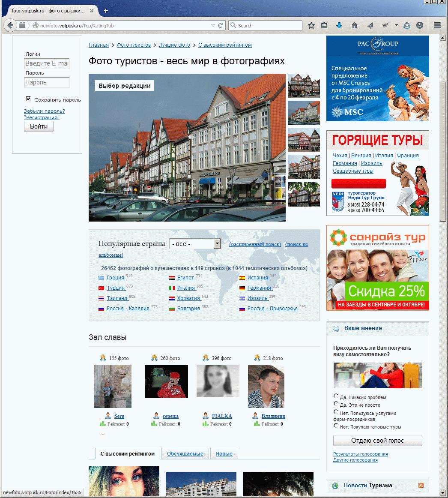Open сережа profile link

tap(170, 416)
